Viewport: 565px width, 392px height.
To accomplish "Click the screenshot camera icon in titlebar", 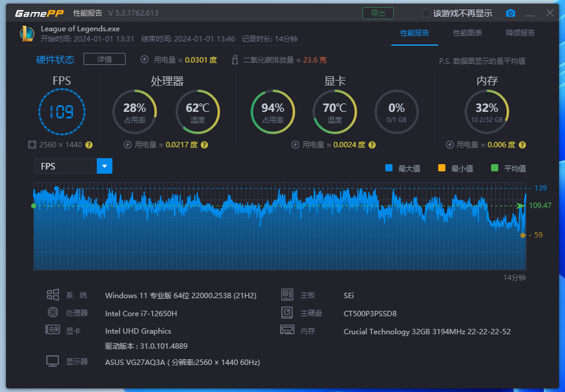I will point(510,12).
